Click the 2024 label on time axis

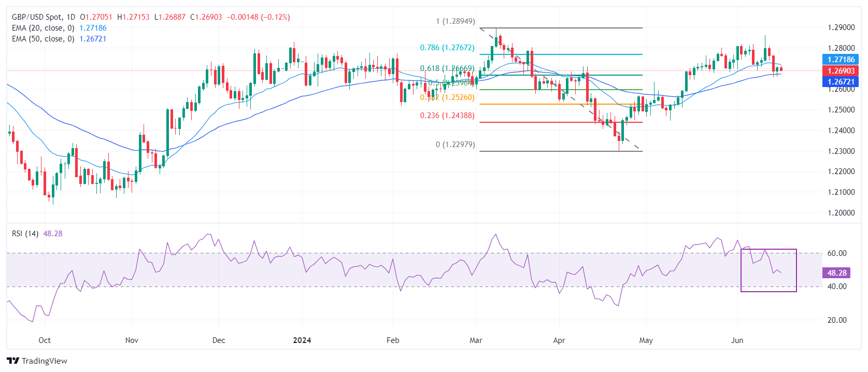pos(302,340)
